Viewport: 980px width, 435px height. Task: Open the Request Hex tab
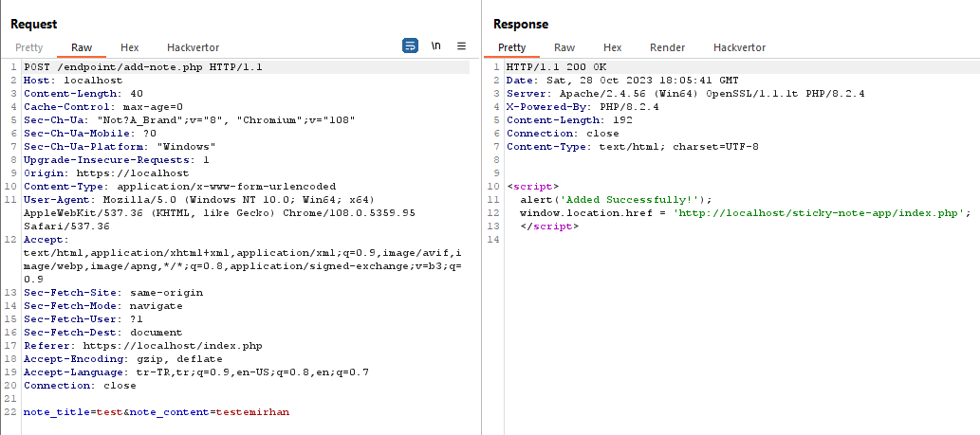point(129,47)
